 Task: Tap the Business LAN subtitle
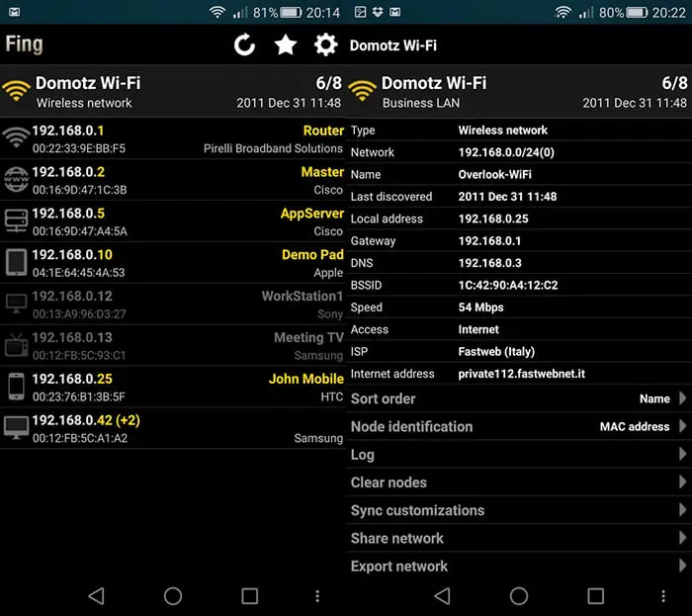point(421,103)
